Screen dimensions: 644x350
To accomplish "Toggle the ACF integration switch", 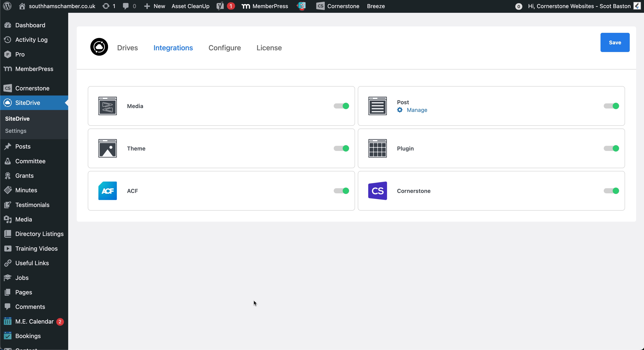I will (341, 191).
